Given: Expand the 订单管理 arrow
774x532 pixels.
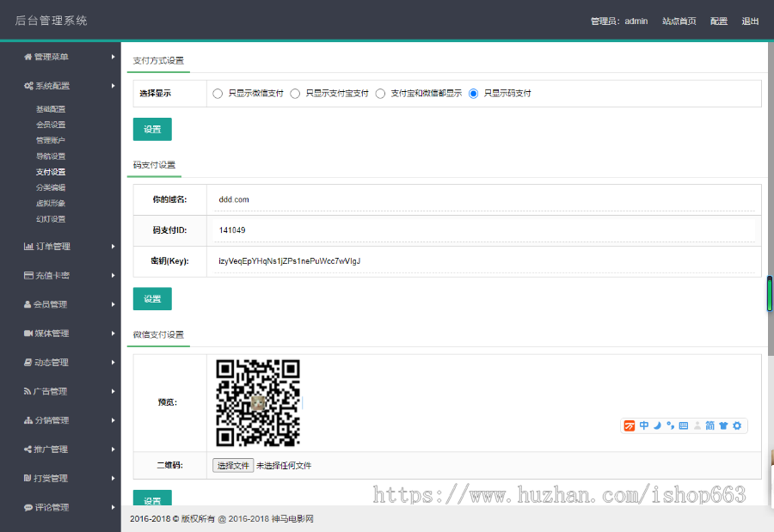Looking at the screenshot, I should (113, 247).
